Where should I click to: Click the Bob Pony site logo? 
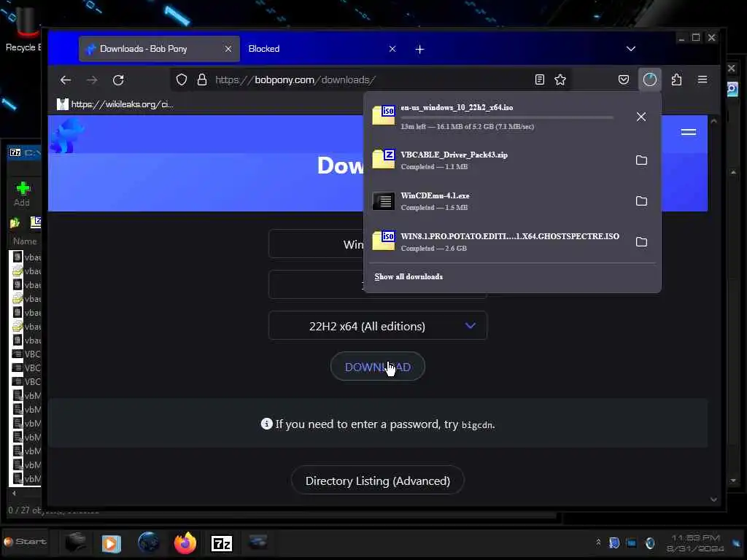pyautogui.click(x=69, y=136)
